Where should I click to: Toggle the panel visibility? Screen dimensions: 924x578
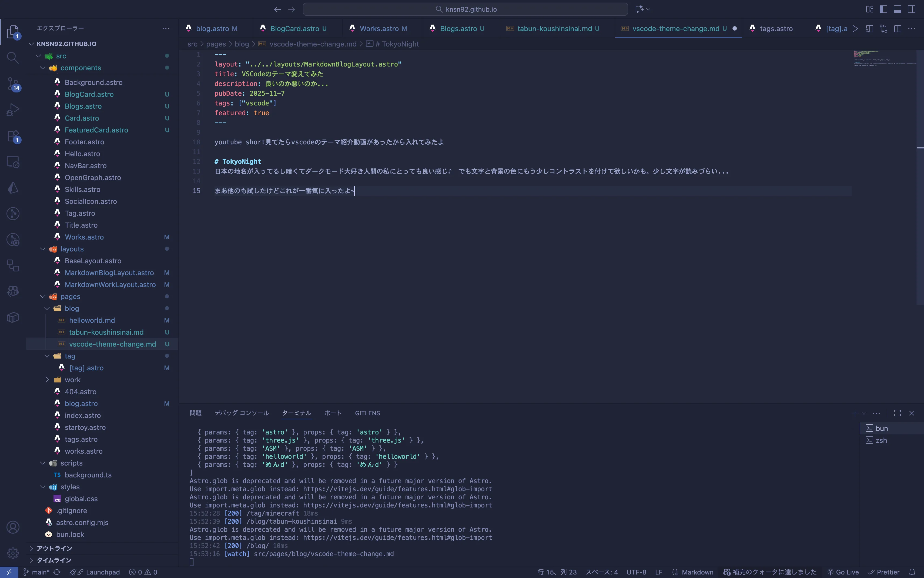[897, 9]
